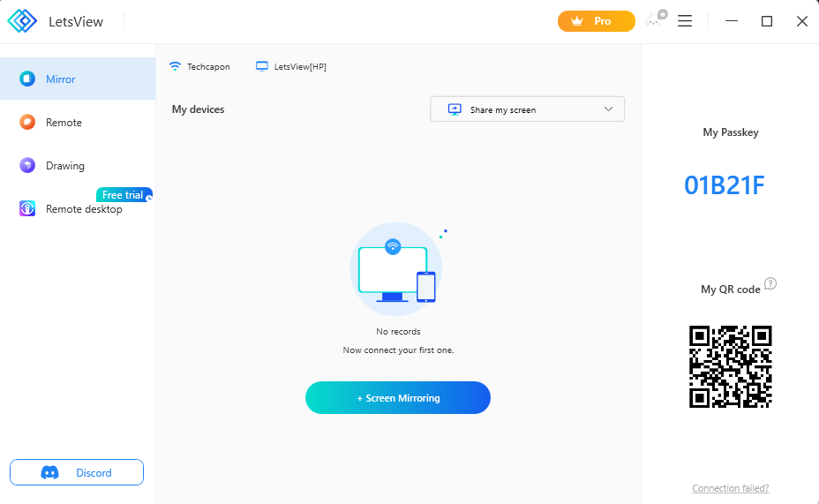Screen dimensions: 819x504
Task: Maximize the LetsView window
Action: pos(767,21)
